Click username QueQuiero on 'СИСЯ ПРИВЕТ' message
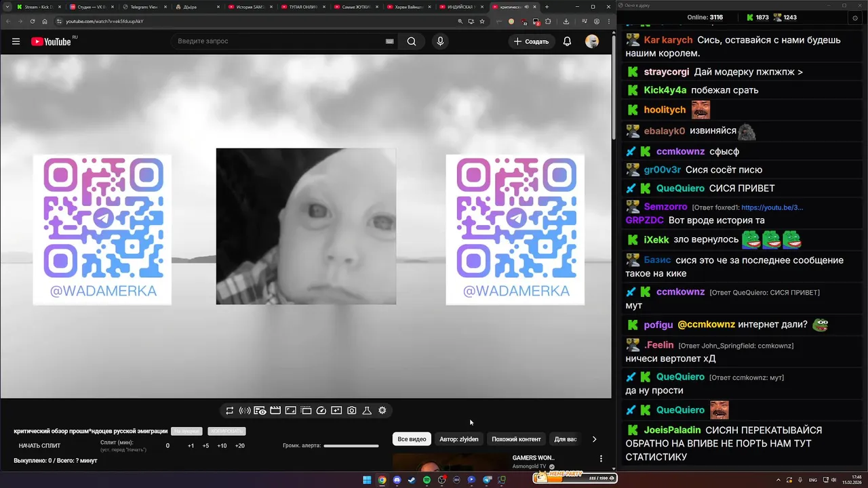 pyautogui.click(x=680, y=188)
